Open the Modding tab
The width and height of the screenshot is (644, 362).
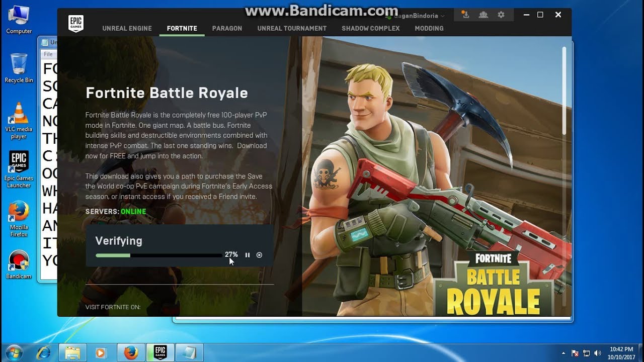pos(429,28)
